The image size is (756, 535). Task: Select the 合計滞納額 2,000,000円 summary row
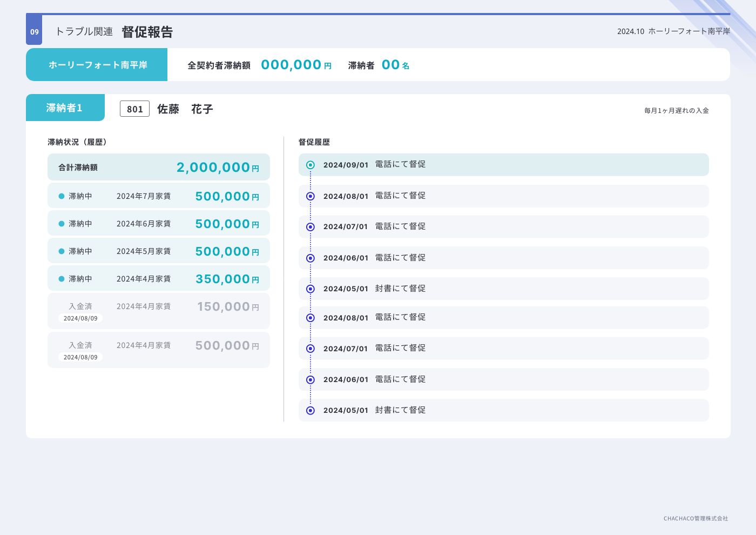click(x=159, y=168)
